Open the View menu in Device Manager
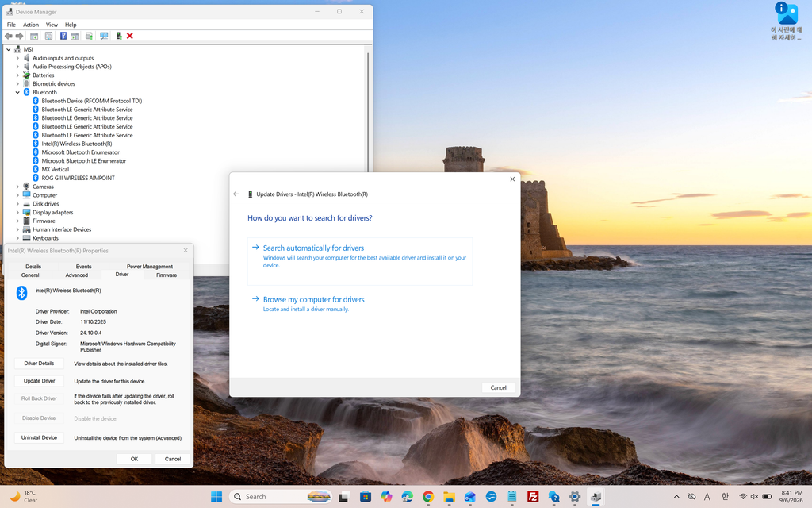This screenshot has height=508, width=812. tap(52, 25)
